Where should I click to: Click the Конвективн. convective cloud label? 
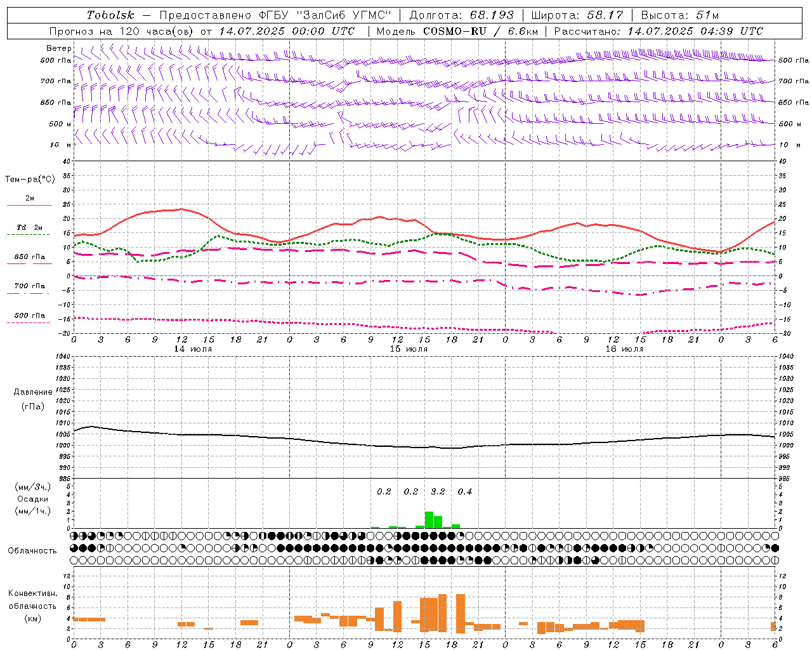click(x=33, y=594)
